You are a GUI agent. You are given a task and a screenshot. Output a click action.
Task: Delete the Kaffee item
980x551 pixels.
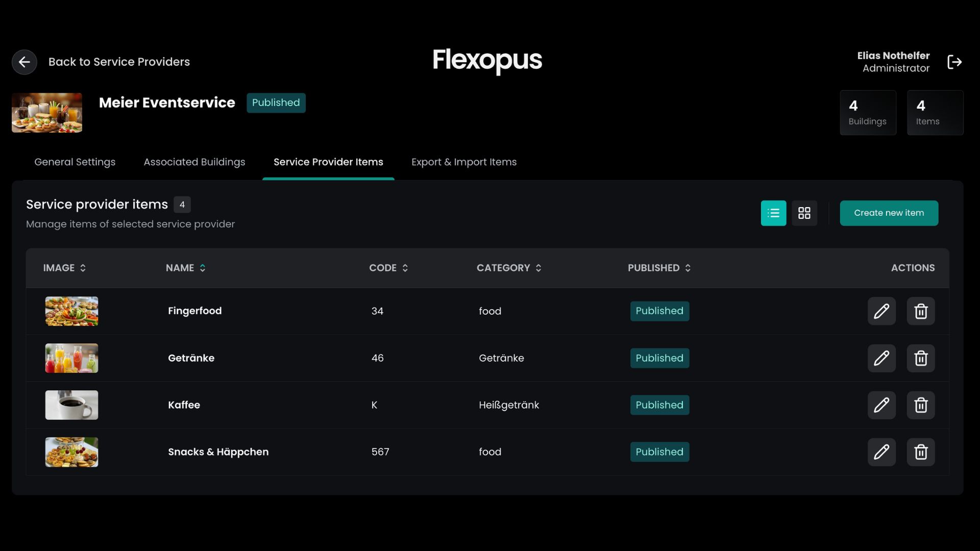pyautogui.click(x=921, y=405)
